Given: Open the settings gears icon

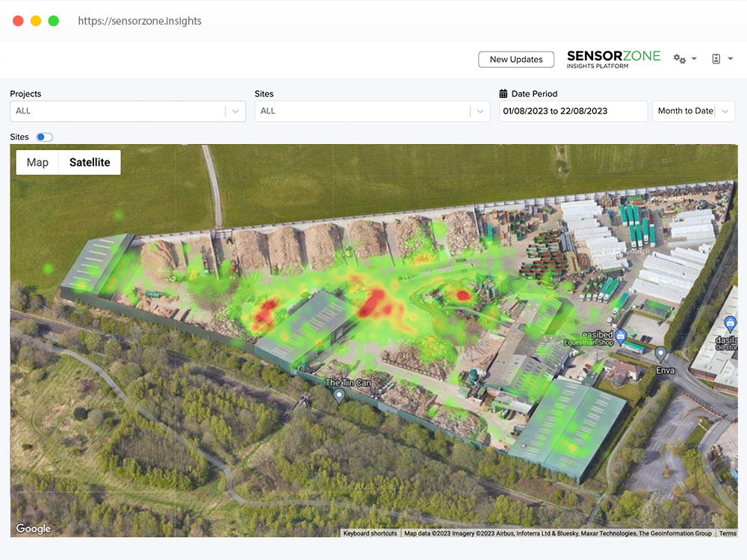Looking at the screenshot, I should 680,58.
